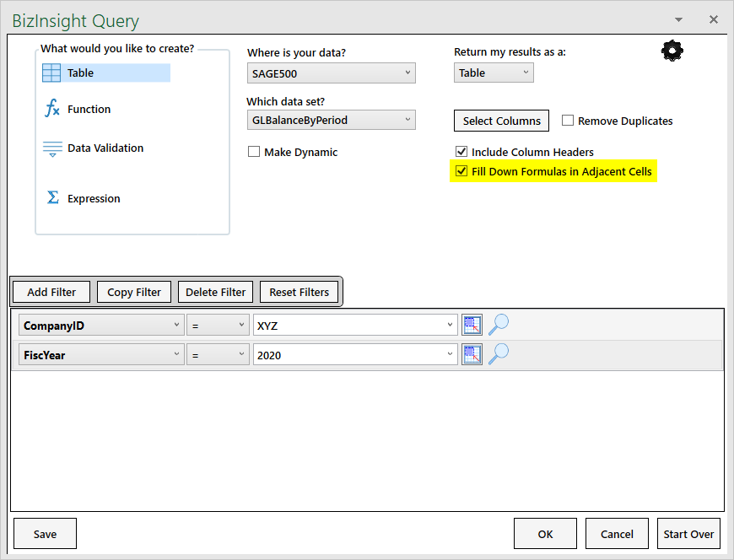Screen dimensions: 734x560
Task: Click the "Where is your data?" label
Action: [x=296, y=52]
